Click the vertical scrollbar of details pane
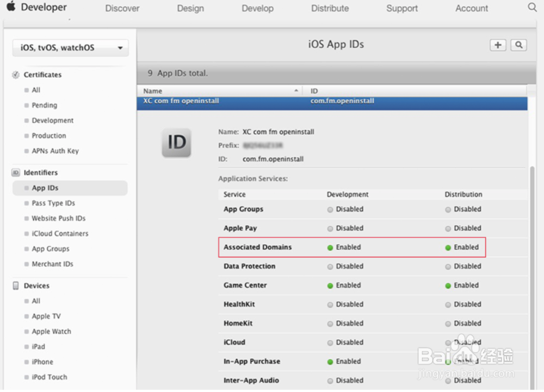The image size is (544, 392). pyautogui.click(x=532, y=277)
